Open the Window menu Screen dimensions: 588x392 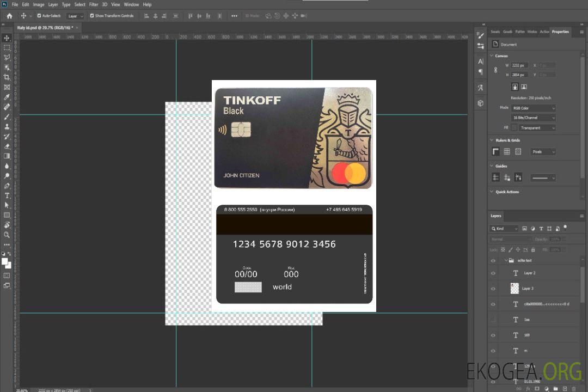pos(131,4)
